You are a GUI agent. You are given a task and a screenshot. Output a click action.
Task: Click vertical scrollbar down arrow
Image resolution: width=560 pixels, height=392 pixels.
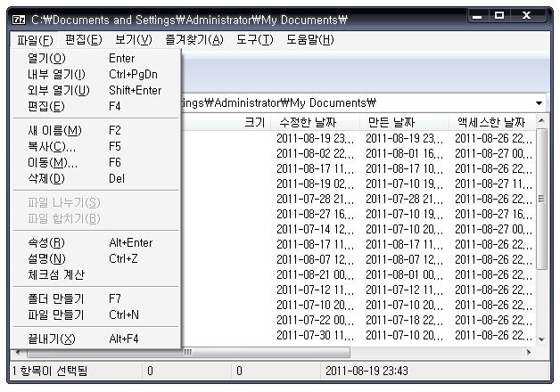(541, 339)
